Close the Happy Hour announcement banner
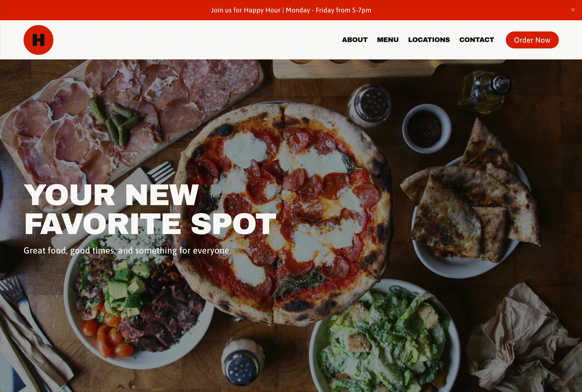 pyautogui.click(x=573, y=10)
